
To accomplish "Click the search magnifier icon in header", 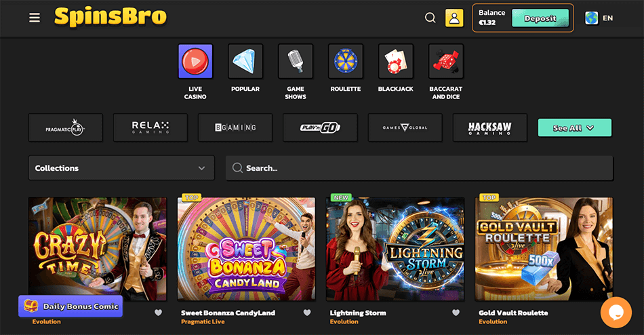I will pos(430,18).
